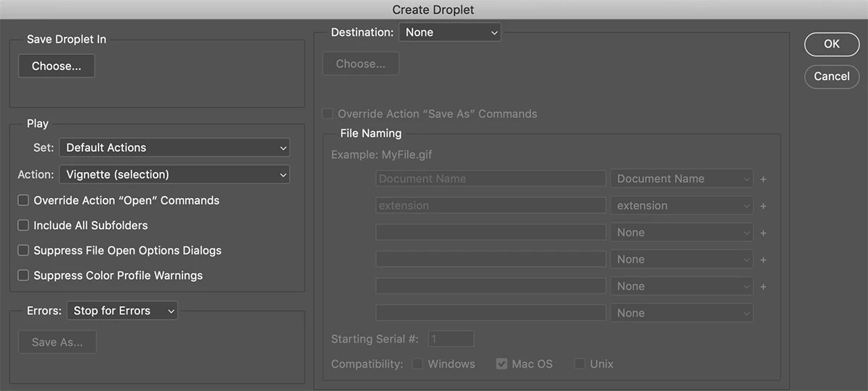Open the Destination dropdown
868x391 pixels.
coord(450,32)
